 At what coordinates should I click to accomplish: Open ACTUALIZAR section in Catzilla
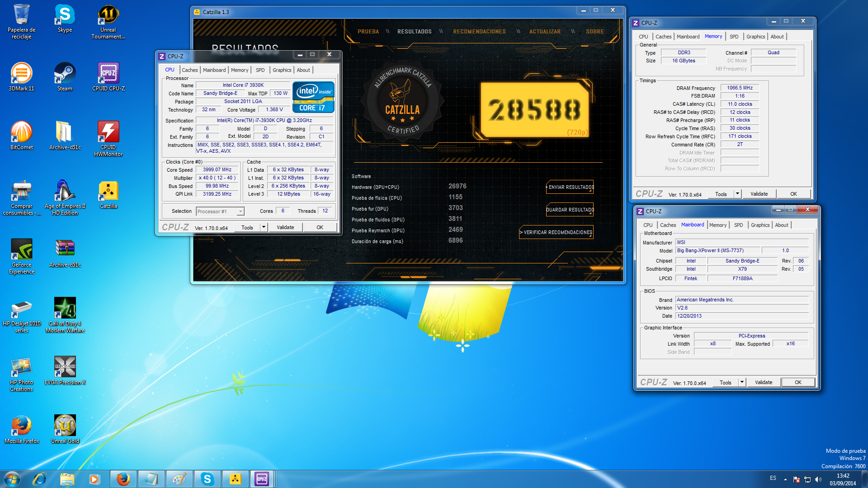point(545,32)
